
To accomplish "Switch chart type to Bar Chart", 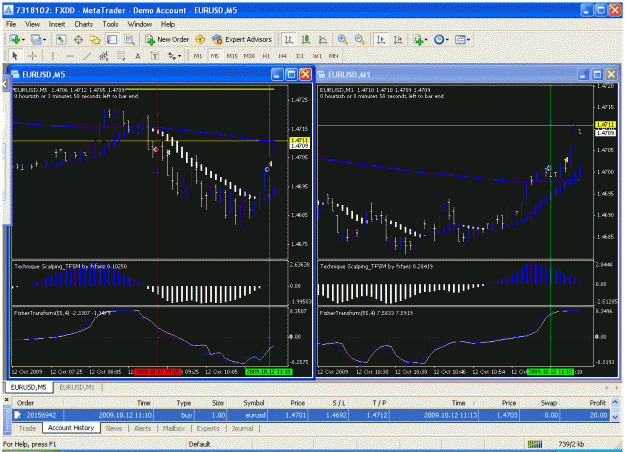I will [x=289, y=39].
